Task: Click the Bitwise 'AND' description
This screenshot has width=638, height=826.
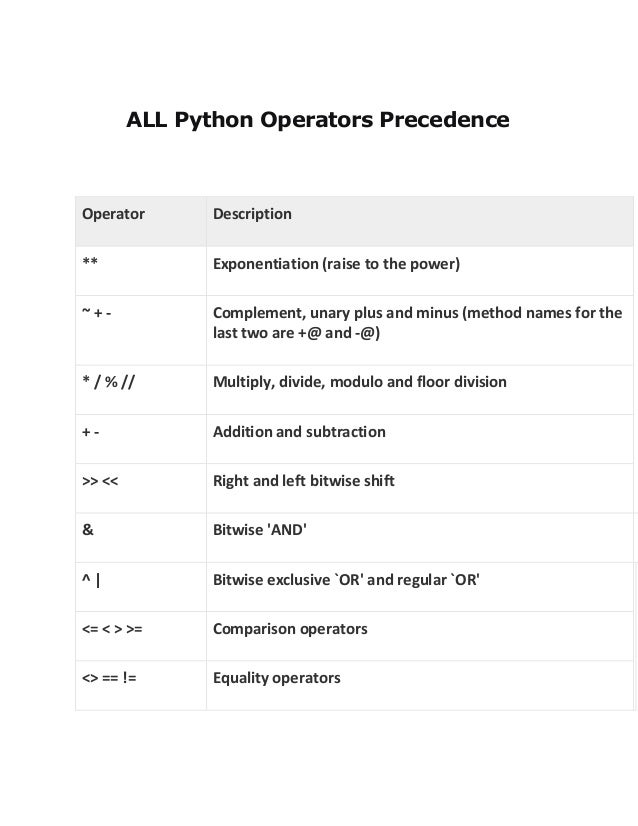Action: coord(260,531)
